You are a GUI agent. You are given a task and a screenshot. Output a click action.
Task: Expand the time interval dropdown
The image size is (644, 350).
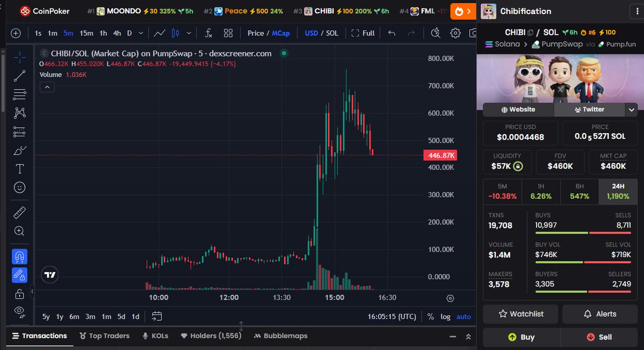coord(141,33)
